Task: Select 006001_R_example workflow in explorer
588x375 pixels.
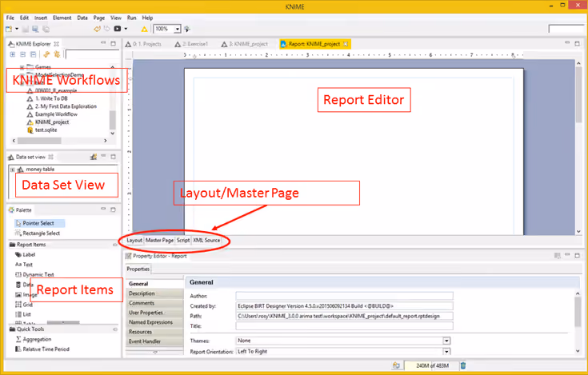Action: 56,90
